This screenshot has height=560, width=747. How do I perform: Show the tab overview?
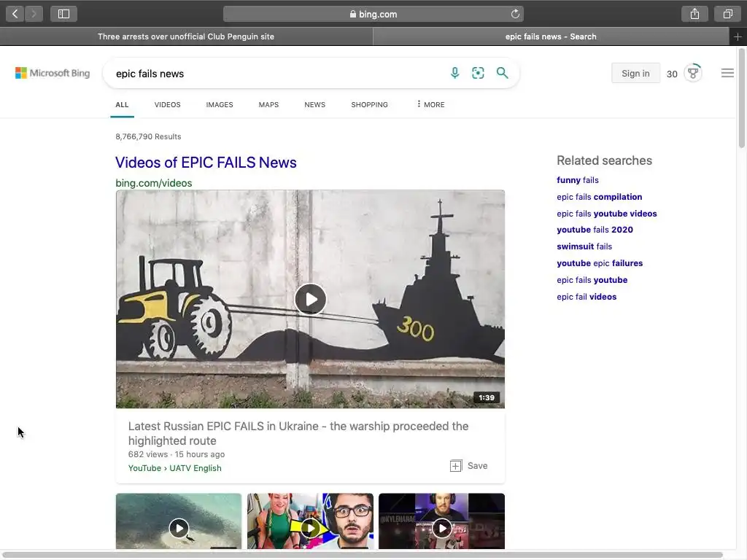pyautogui.click(x=727, y=14)
